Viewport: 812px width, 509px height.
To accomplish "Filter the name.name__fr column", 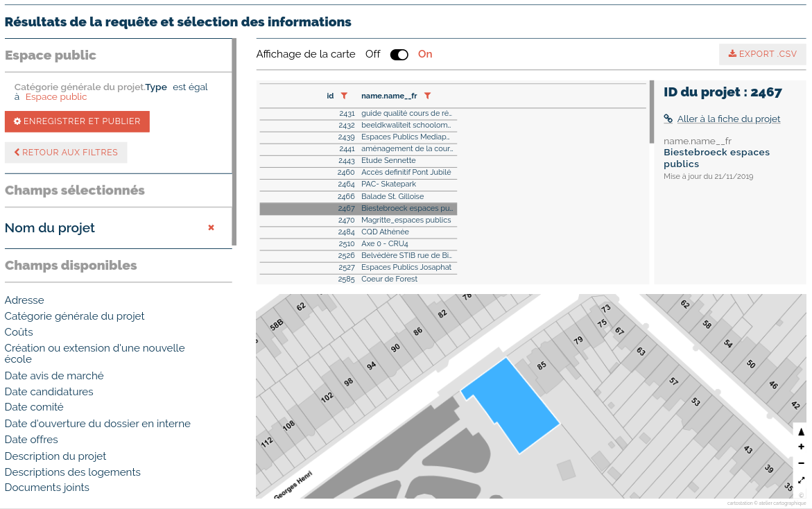I will click(x=427, y=96).
